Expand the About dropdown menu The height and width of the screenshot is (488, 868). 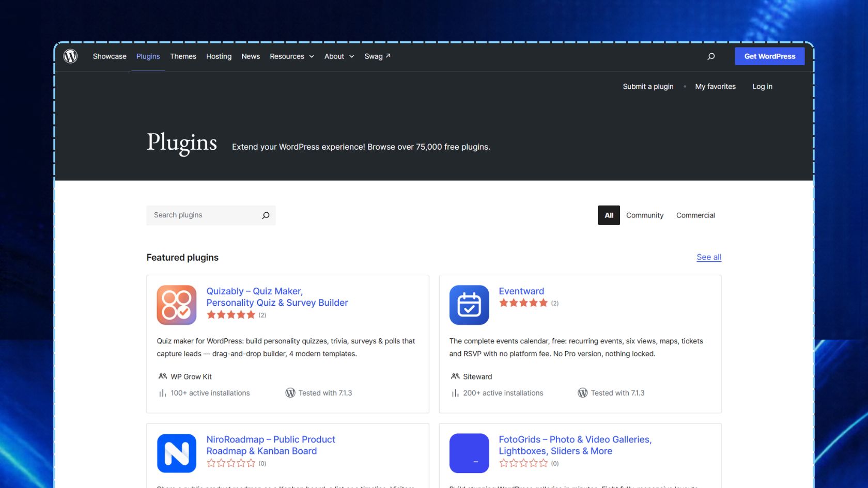coord(339,56)
